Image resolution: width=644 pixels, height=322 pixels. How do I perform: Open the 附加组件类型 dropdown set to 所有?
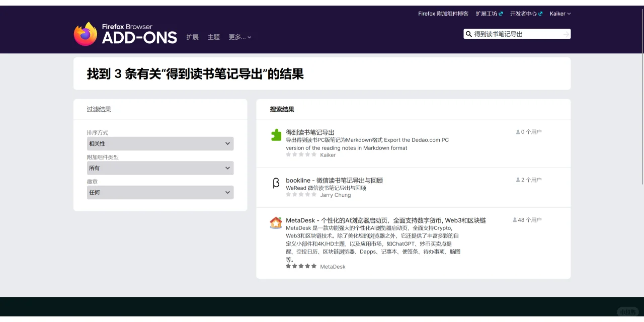pyautogui.click(x=160, y=168)
